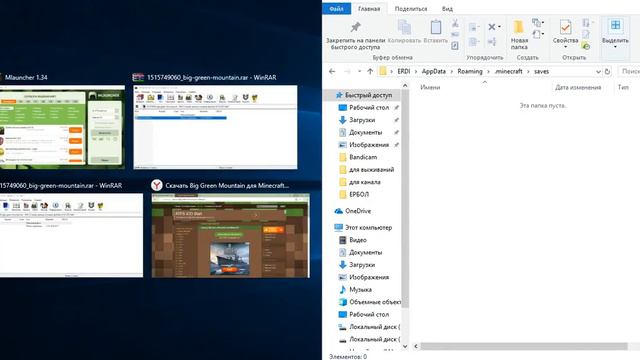
Task: Select Быстрый доступ in navigation pane
Action: coord(369,95)
